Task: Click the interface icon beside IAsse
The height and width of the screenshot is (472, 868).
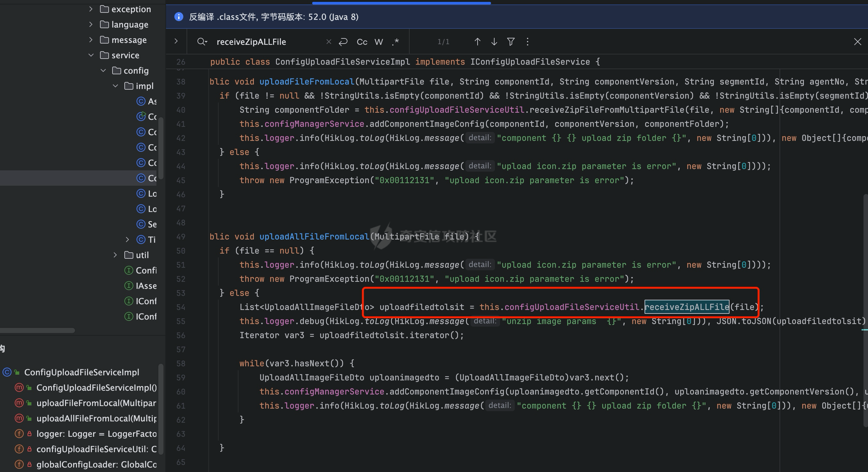Action: coord(129,286)
